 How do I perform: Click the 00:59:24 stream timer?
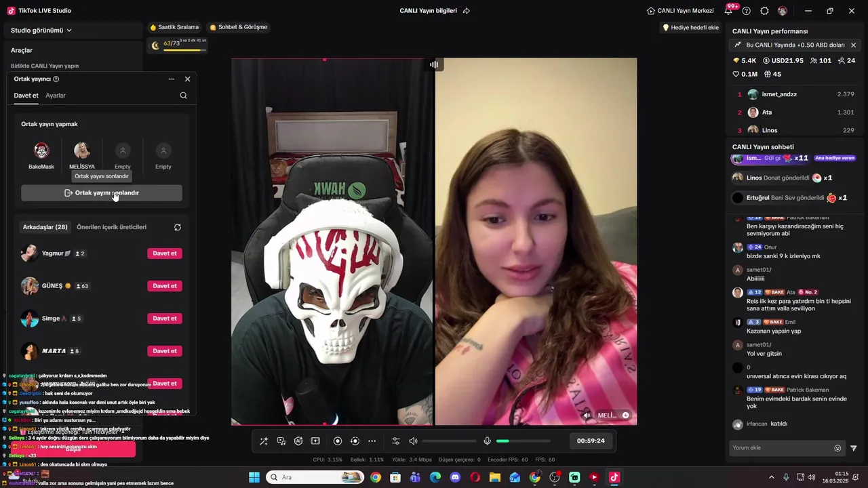tap(591, 441)
